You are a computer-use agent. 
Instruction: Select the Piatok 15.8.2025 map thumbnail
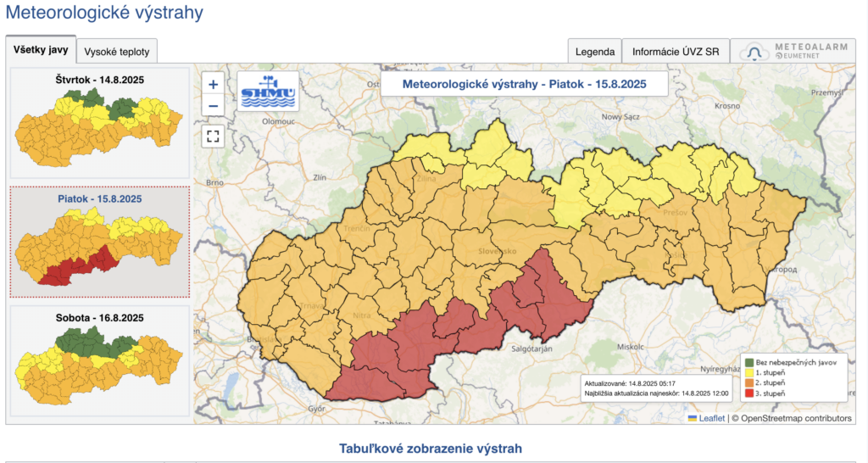(x=100, y=242)
